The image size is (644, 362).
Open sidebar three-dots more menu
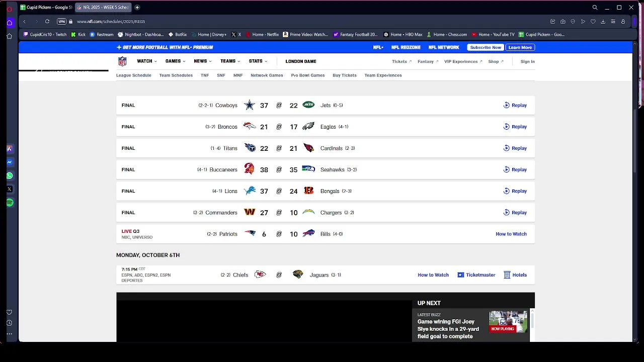click(10, 334)
